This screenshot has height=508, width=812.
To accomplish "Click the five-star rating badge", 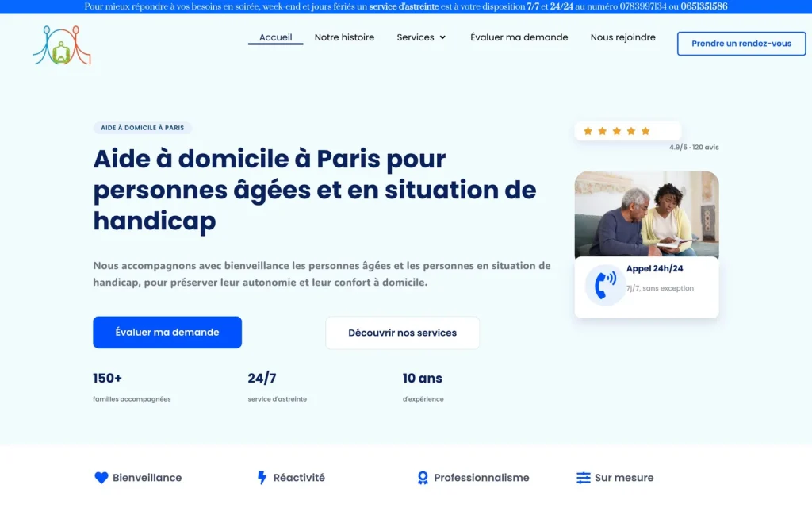I will coord(628,131).
